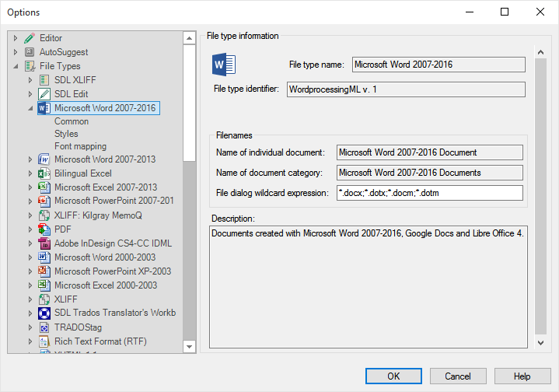
Task: Click the Microsoft PowerPoint 2007 icon
Action: pos(44,201)
